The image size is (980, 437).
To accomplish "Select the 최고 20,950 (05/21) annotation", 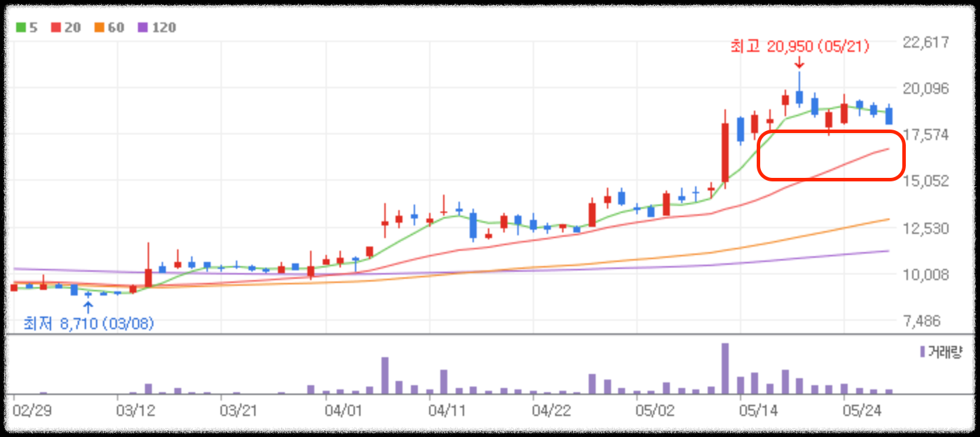I will (799, 47).
